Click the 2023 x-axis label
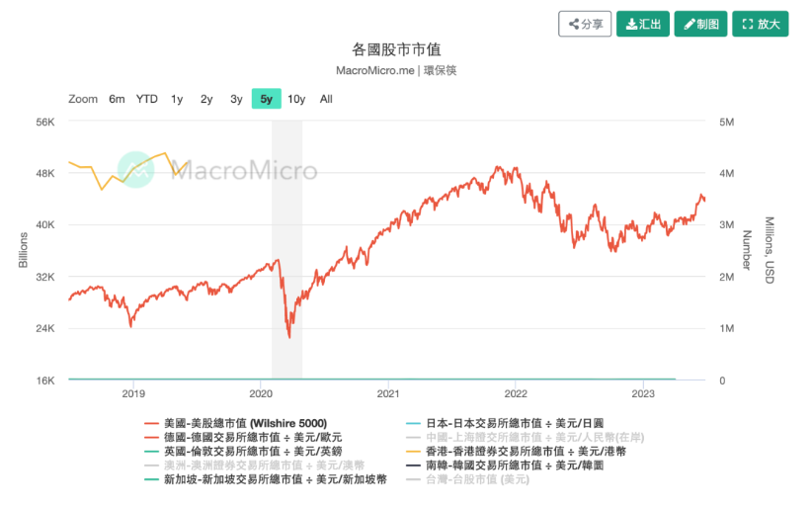812x509 pixels. [643, 393]
